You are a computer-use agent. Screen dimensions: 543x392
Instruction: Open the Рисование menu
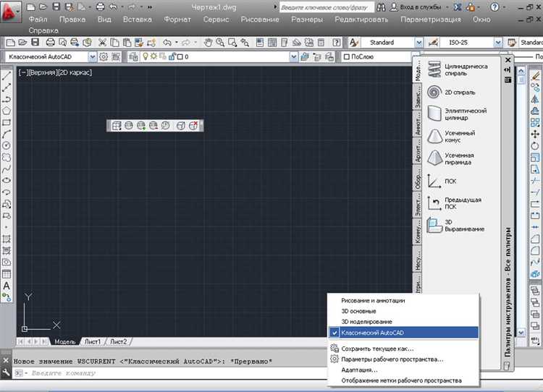260,20
